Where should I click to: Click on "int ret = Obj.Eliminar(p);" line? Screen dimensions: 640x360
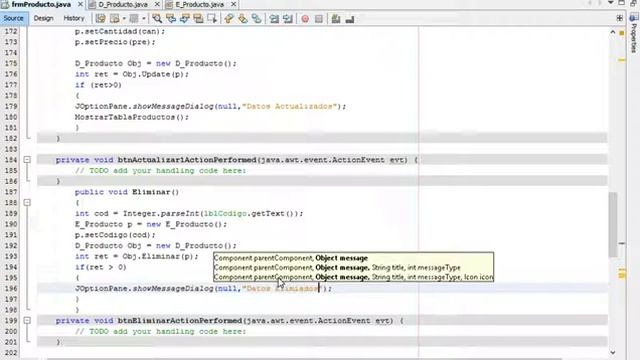(x=136, y=256)
